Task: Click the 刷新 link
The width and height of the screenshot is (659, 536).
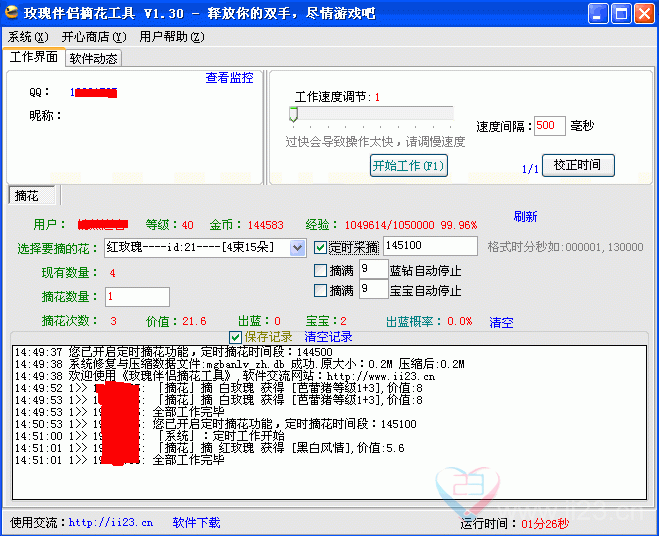Action: [x=525, y=217]
